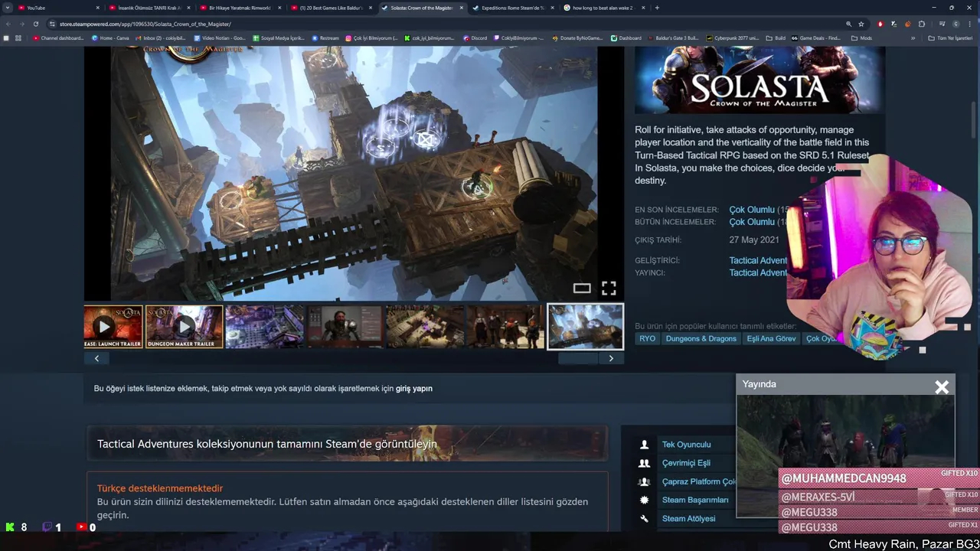Toggle theater mode on the screenshot viewer

(x=582, y=289)
